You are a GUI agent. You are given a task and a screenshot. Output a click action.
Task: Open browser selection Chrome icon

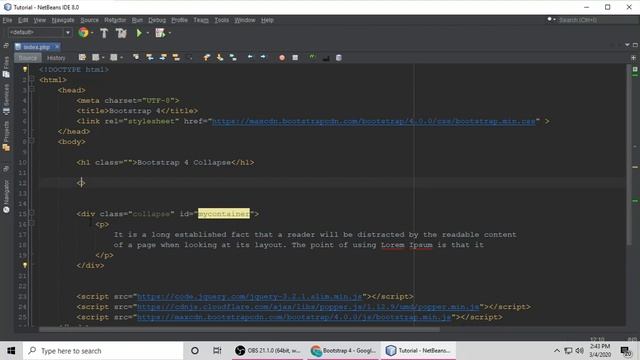point(83,33)
